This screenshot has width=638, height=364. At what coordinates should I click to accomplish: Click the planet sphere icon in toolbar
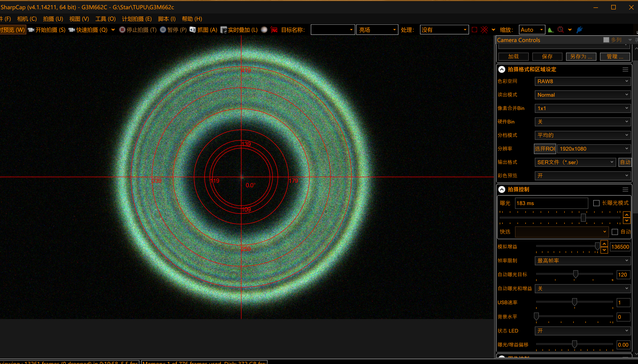click(x=264, y=30)
